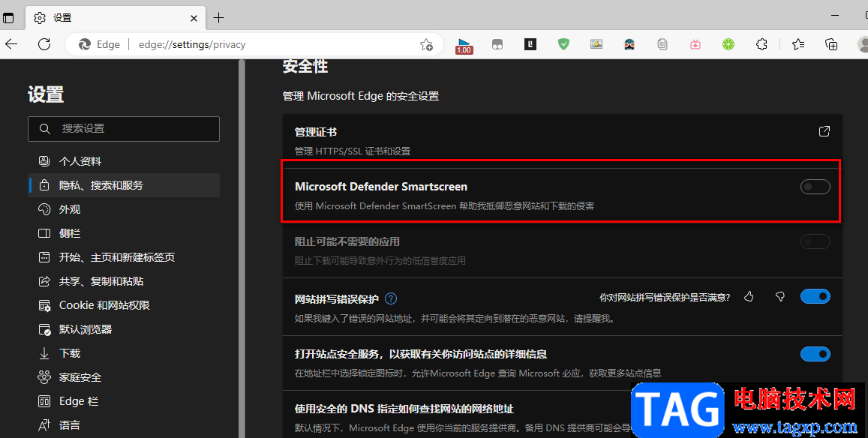Open the green circle extension icon

728,44
